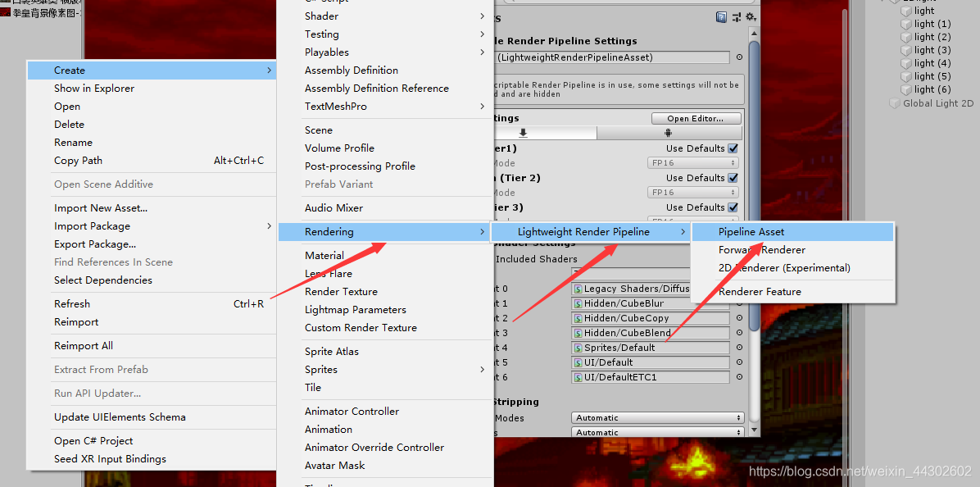The width and height of the screenshot is (980, 487).
Task: Expand the Sprites submenu
Action: point(482,370)
